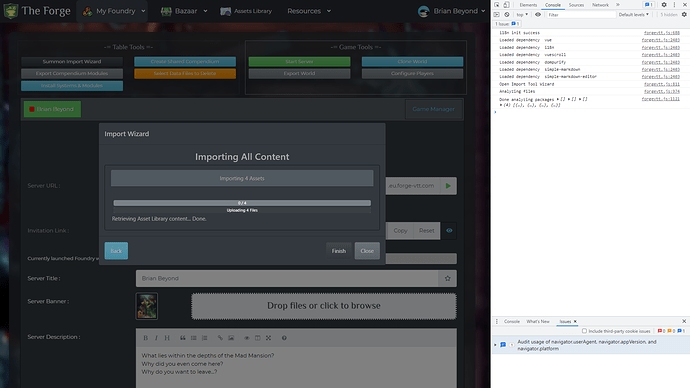Click Close in the Import Wizard
This screenshot has width=690, height=388.
(x=367, y=251)
